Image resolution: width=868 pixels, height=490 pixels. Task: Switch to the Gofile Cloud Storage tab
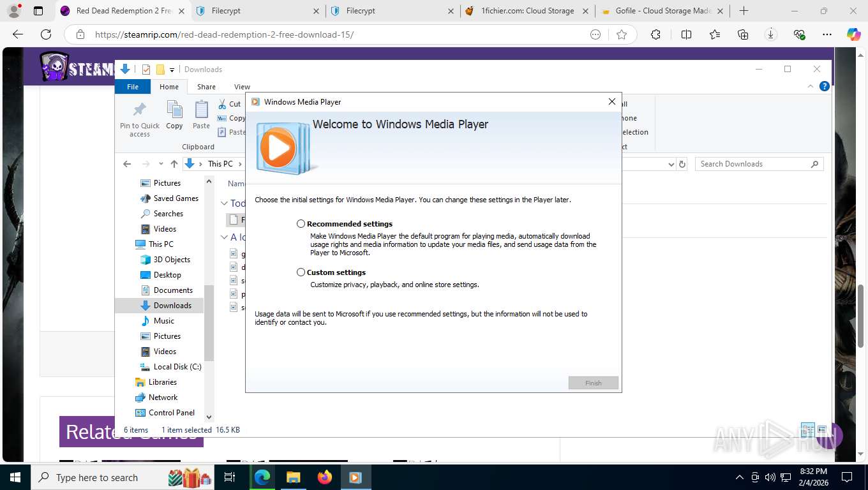[x=662, y=11]
